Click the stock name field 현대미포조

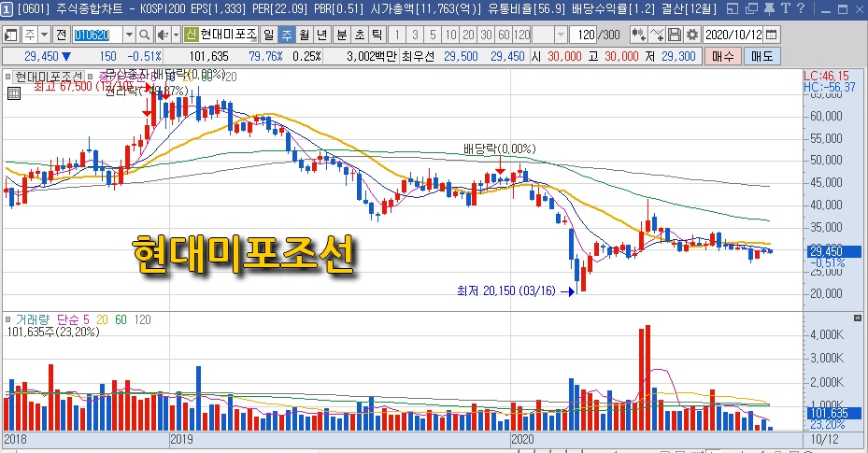point(229,35)
